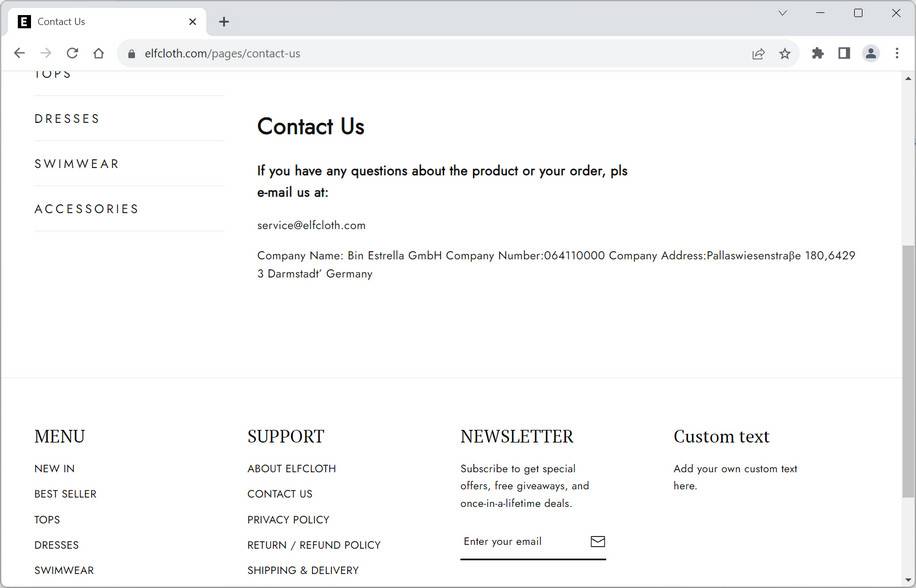The width and height of the screenshot is (916, 588).
Task: Open Chrome three-dot menu
Action: click(x=897, y=53)
